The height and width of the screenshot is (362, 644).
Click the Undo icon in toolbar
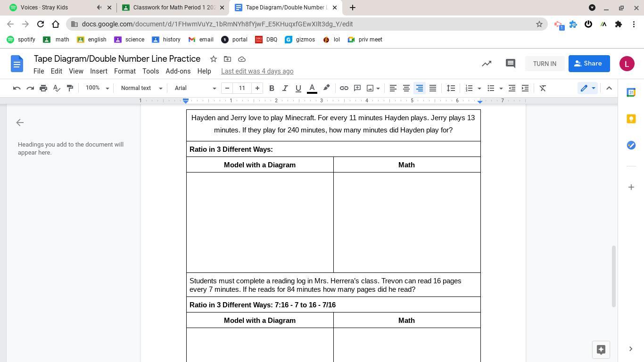[17, 88]
